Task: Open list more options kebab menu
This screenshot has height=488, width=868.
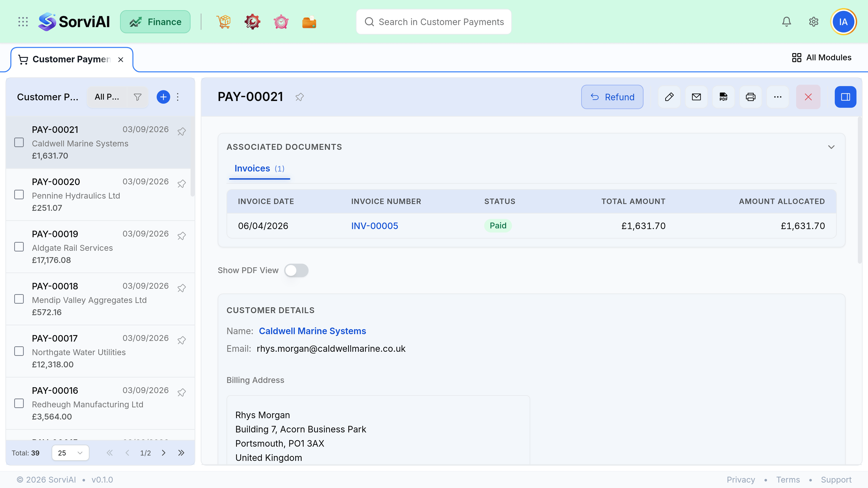Action: point(178,97)
